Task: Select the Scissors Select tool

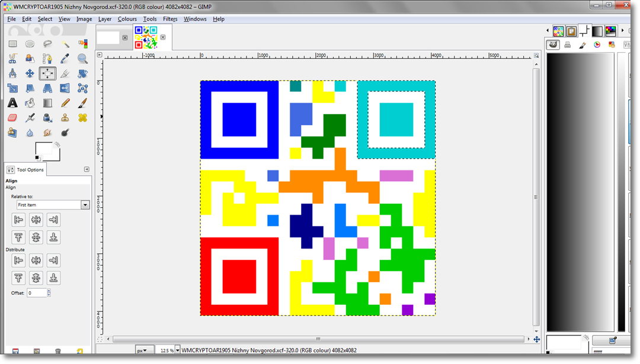Action: 12,59
